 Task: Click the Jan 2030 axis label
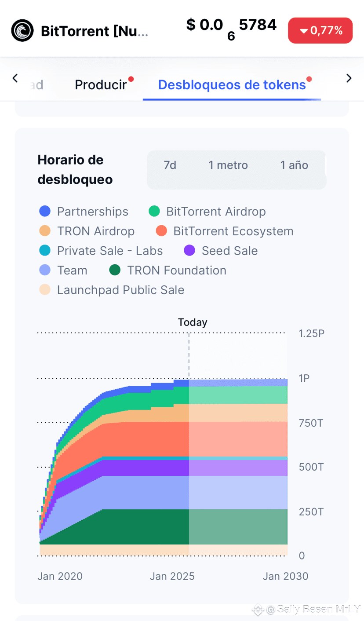point(286,576)
